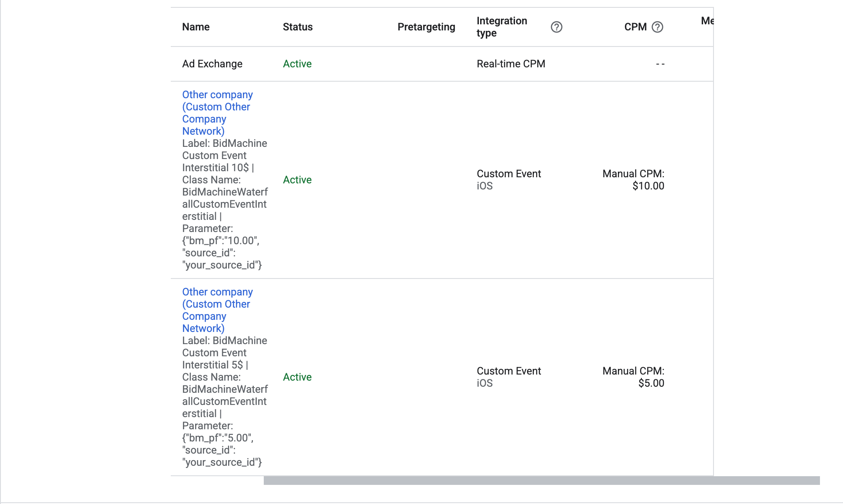Click the horizontal scrollbar under the table
The width and height of the screenshot is (843, 504).
pos(541,480)
